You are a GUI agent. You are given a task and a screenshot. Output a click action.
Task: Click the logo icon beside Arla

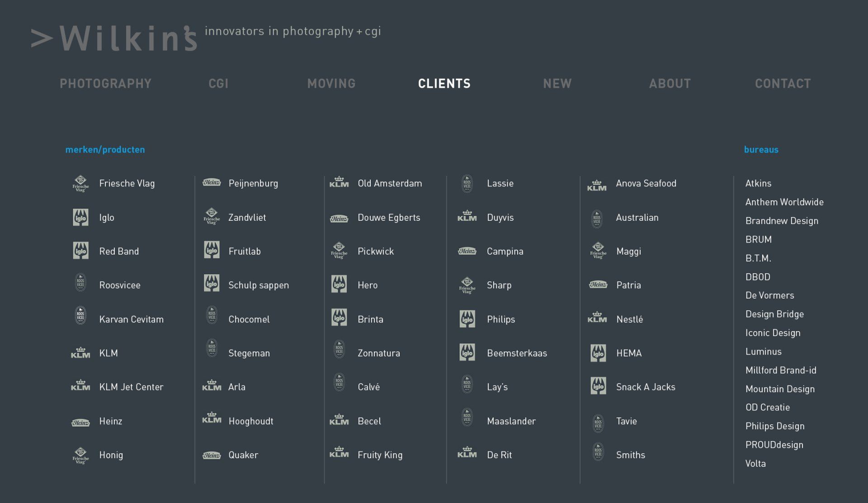pyautogui.click(x=212, y=385)
